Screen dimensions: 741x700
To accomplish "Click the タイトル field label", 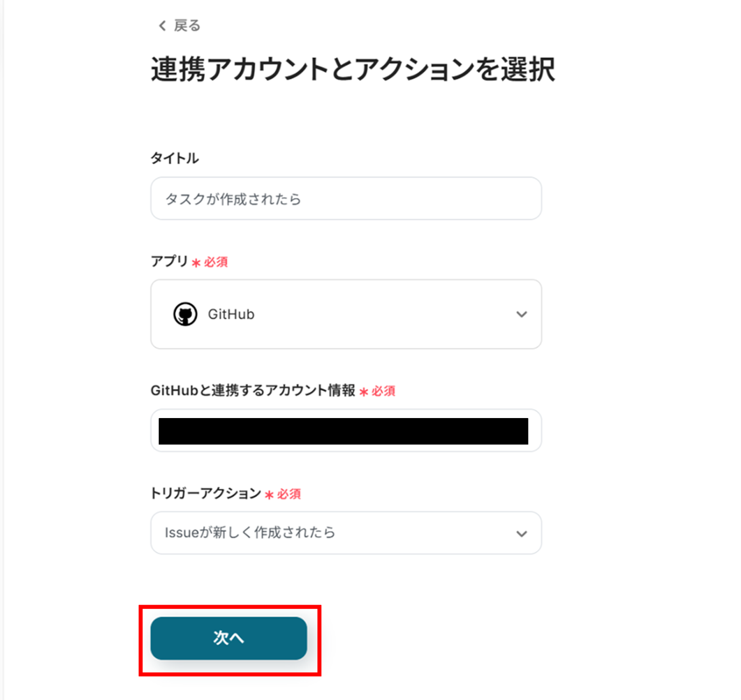I will pos(175,158).
